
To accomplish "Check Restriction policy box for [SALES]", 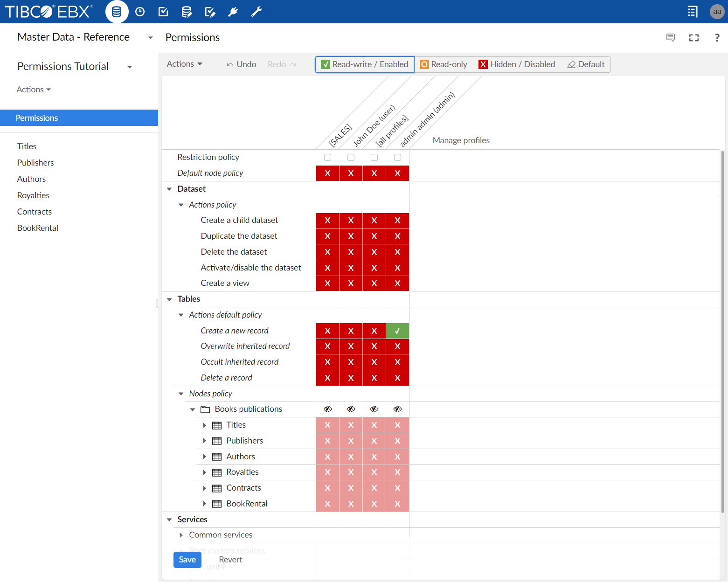I will pos(328,158).
